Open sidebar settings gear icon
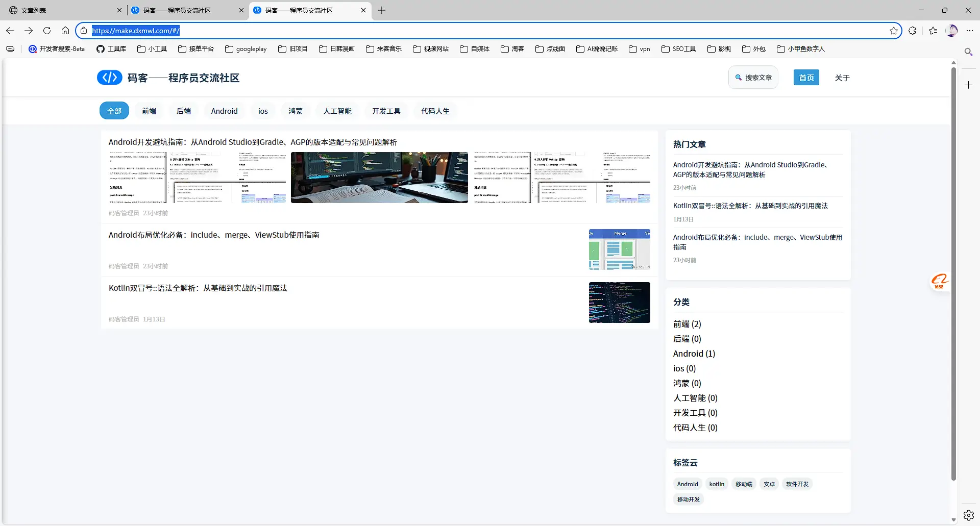980x526 pixels. 968,515
